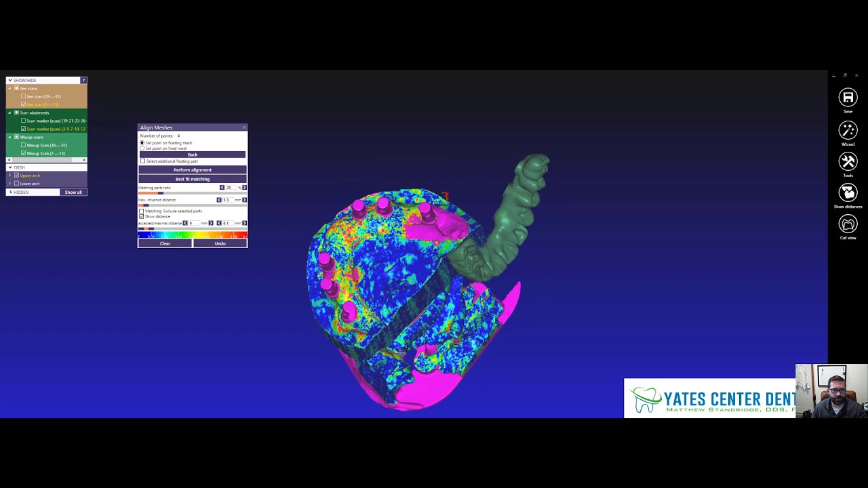Open Show/Hide panel help question mark
Image resolution: width=868 pixels, height=488 pixels.
[x=83, y=81]
